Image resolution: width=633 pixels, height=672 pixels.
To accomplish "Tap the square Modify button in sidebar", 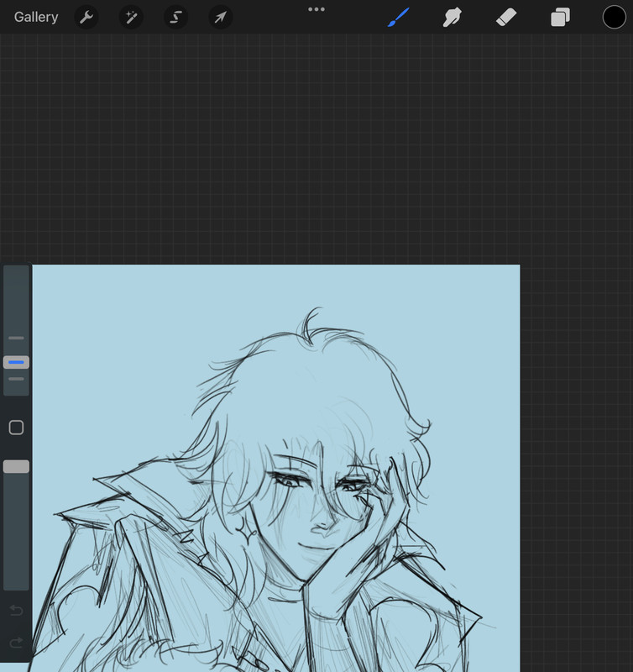I will [16, 428].
